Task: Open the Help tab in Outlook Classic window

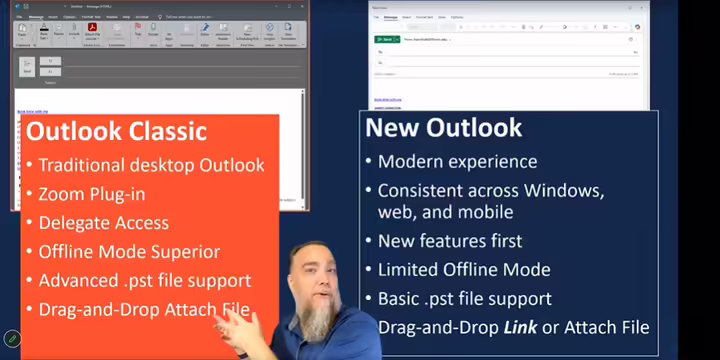Action: [x=126, y=17]
